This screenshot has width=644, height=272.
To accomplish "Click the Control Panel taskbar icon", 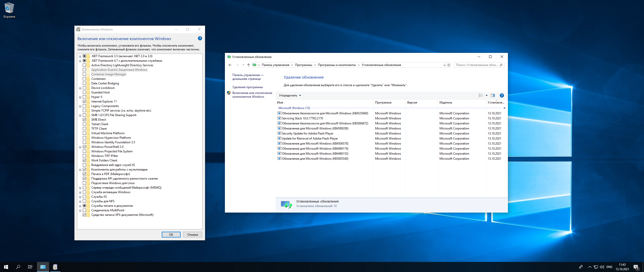I will click(x=43, y=267).
